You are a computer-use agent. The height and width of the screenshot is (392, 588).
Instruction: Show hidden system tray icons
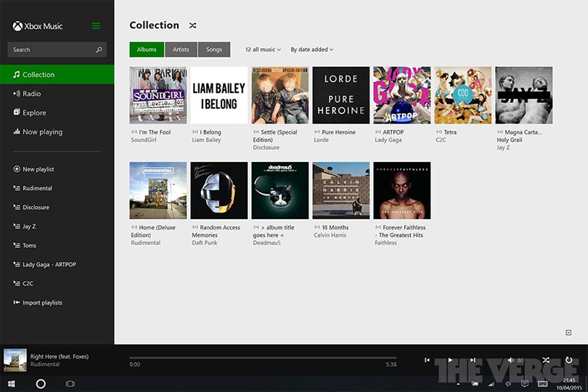click(x=458, y=384)
